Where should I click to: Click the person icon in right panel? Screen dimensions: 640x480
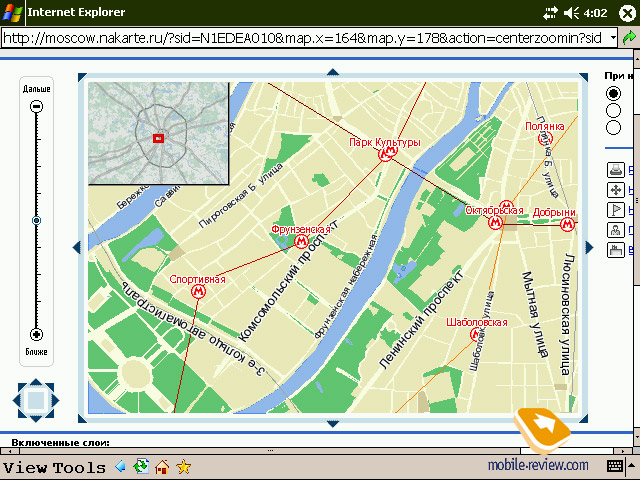tap(616, 230)
